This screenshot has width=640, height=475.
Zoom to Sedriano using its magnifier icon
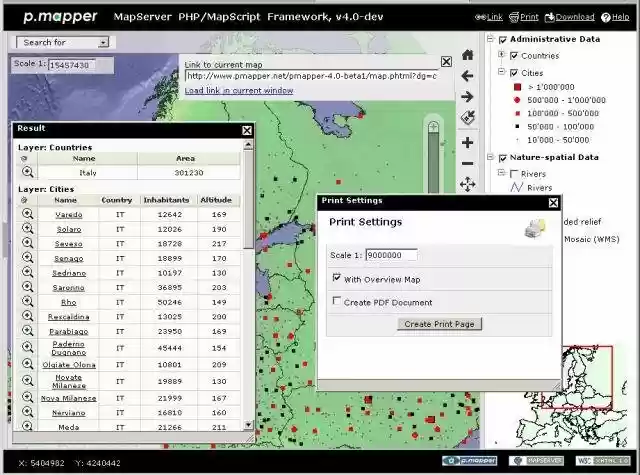tap(27, 272)
